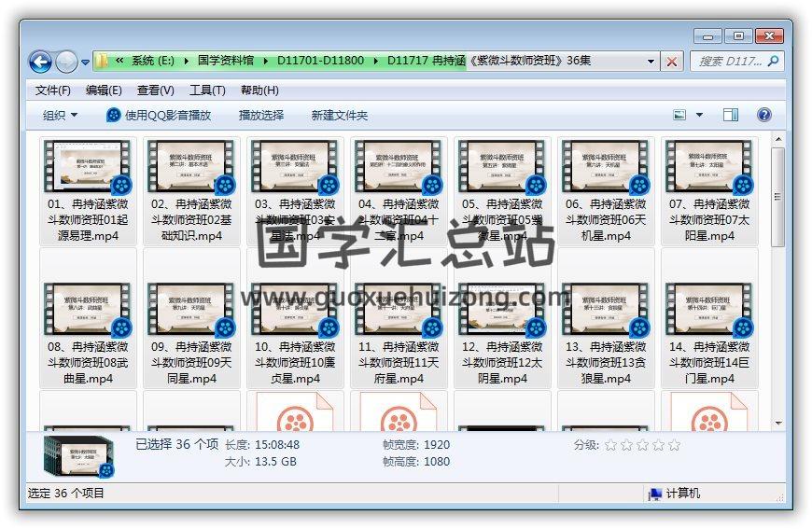Click the help question mark icon
Screen dimensions: 812x529
[x=763, y=115]
